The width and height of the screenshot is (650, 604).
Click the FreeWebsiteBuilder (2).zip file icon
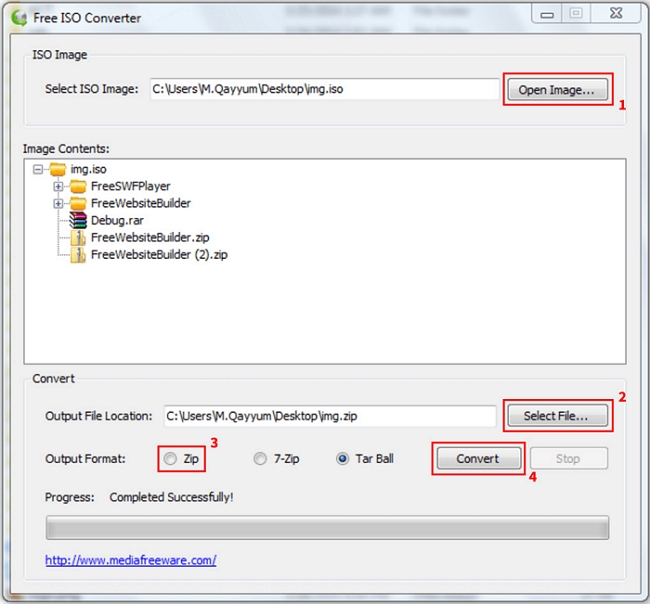80,254
